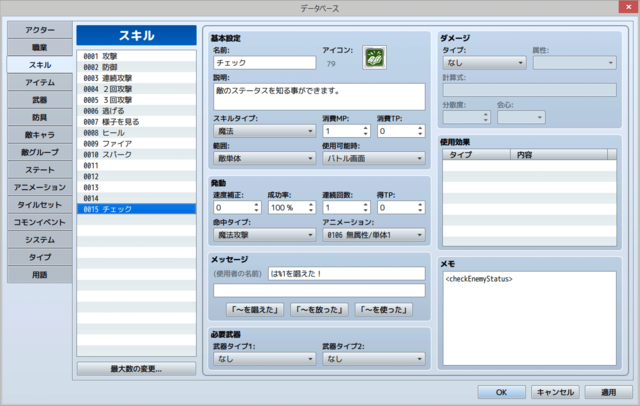Click the 使用効果 タイプ column header
This screenshot has width=640, height=406.
click(x=476, y=155)
